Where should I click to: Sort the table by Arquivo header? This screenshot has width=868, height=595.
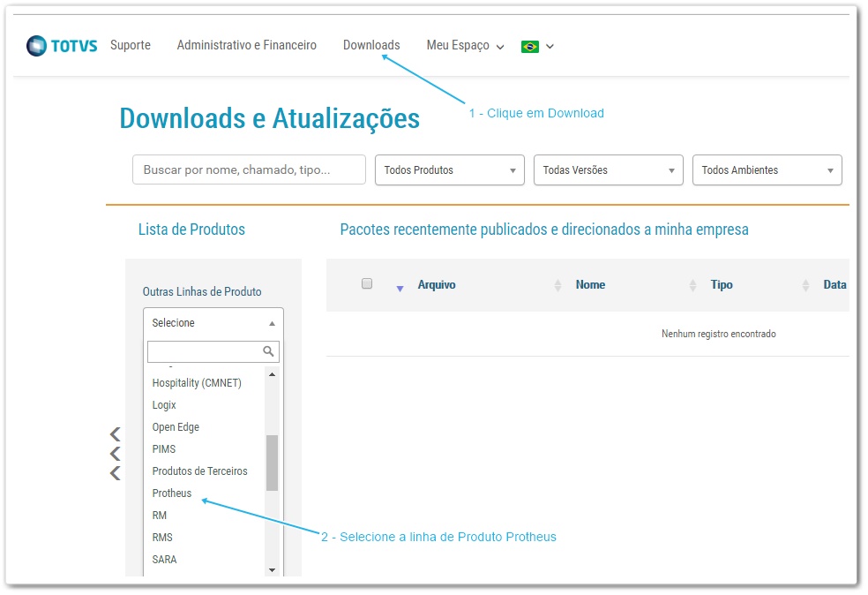click(x=437, y=285)
